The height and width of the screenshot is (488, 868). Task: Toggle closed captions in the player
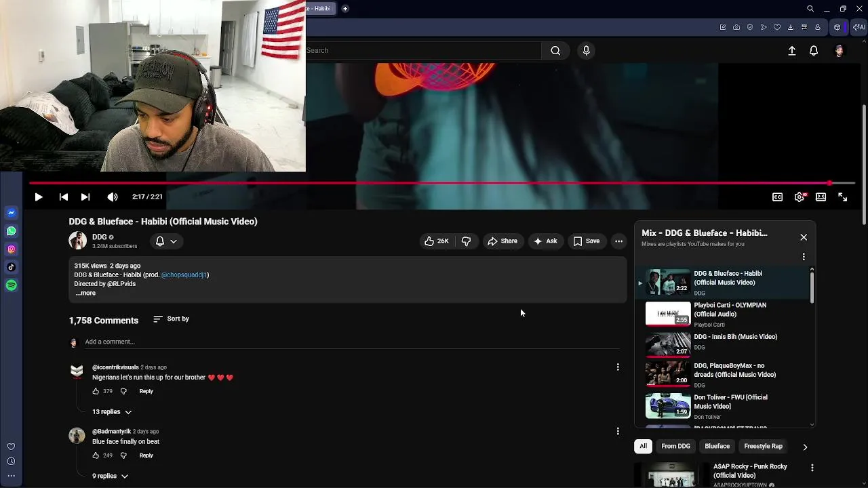click(x=778, y=197)
